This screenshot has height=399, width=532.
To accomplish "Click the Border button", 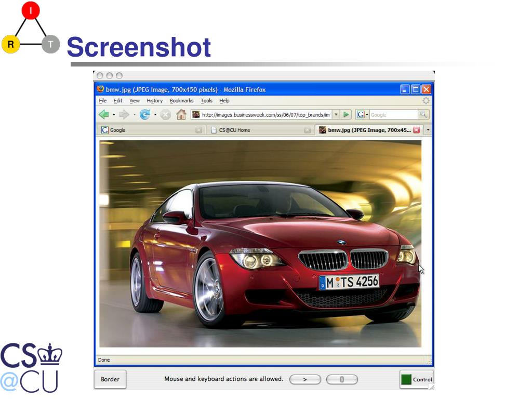I will pyautogui.click(x=110, y=379).
